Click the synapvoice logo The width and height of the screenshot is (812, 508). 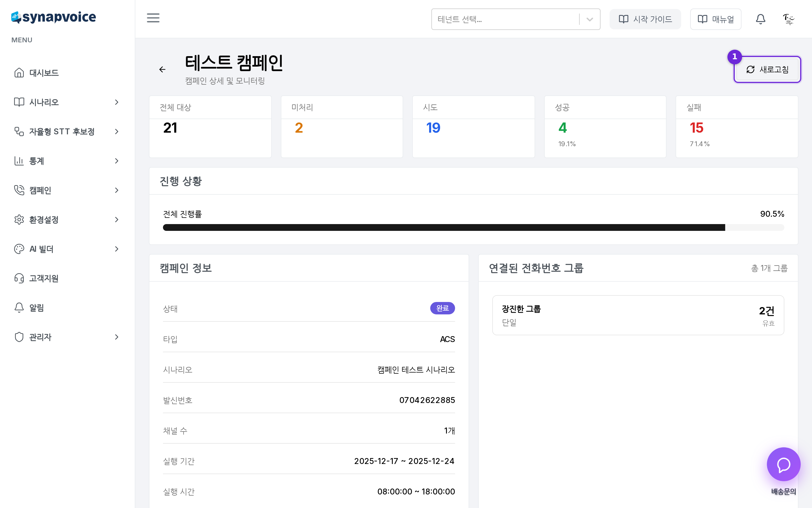coord(54,17)
